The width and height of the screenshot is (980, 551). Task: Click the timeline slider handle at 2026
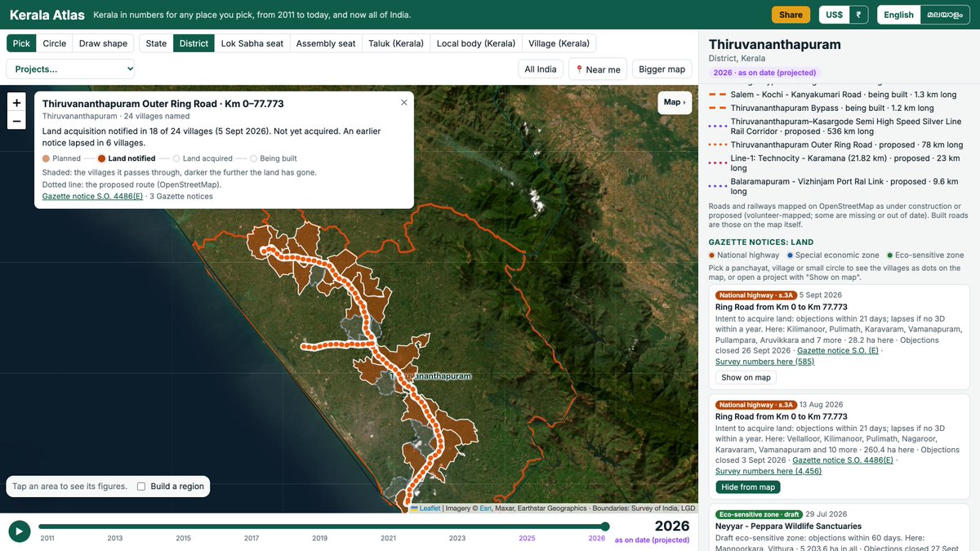tap(605, 527)
